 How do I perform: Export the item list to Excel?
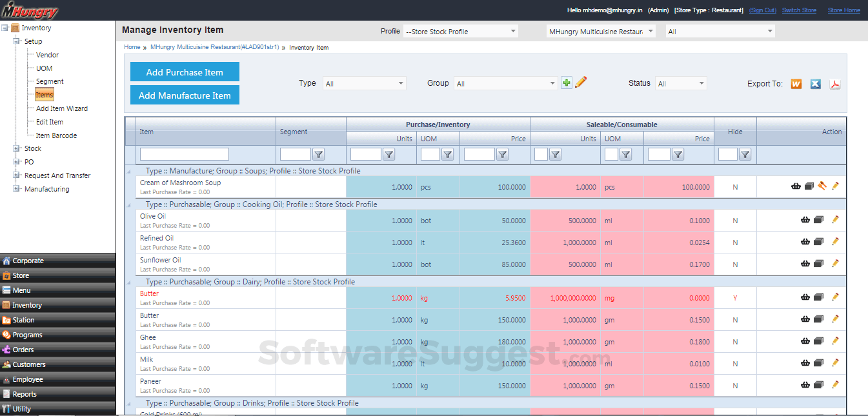(816, 84)
